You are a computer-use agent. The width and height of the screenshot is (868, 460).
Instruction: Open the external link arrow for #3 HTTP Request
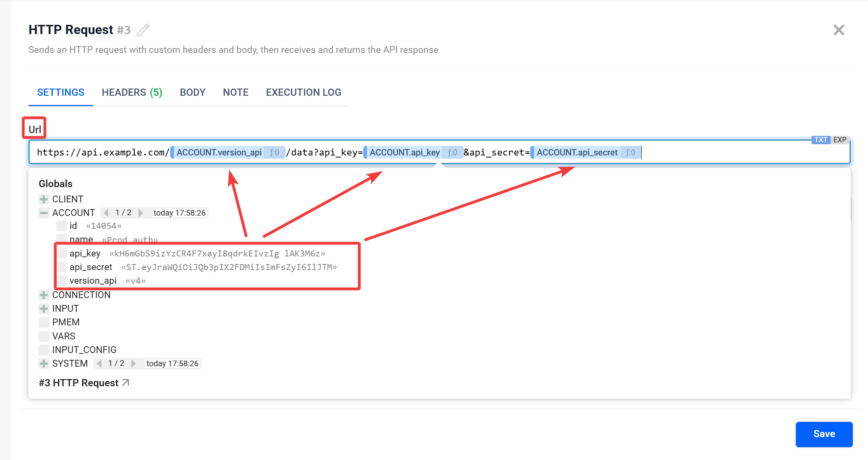pos(126,383)
